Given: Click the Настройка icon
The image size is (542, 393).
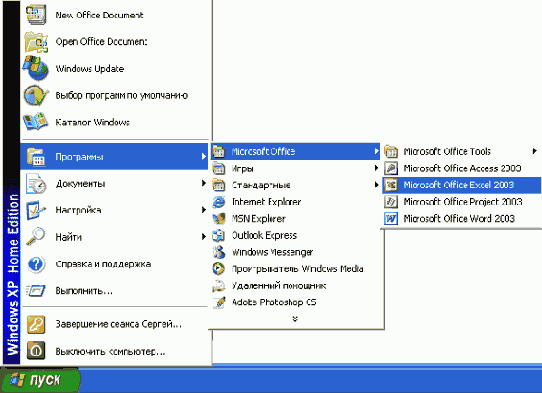Looking at the screenshot, I should [x=36, y=210].
